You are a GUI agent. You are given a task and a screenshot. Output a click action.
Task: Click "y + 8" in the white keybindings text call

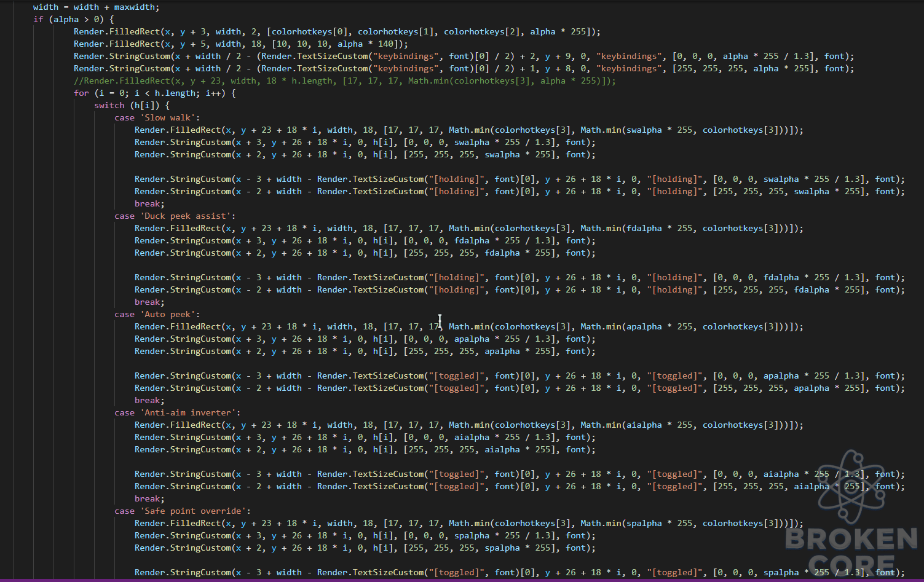point(558,68)
